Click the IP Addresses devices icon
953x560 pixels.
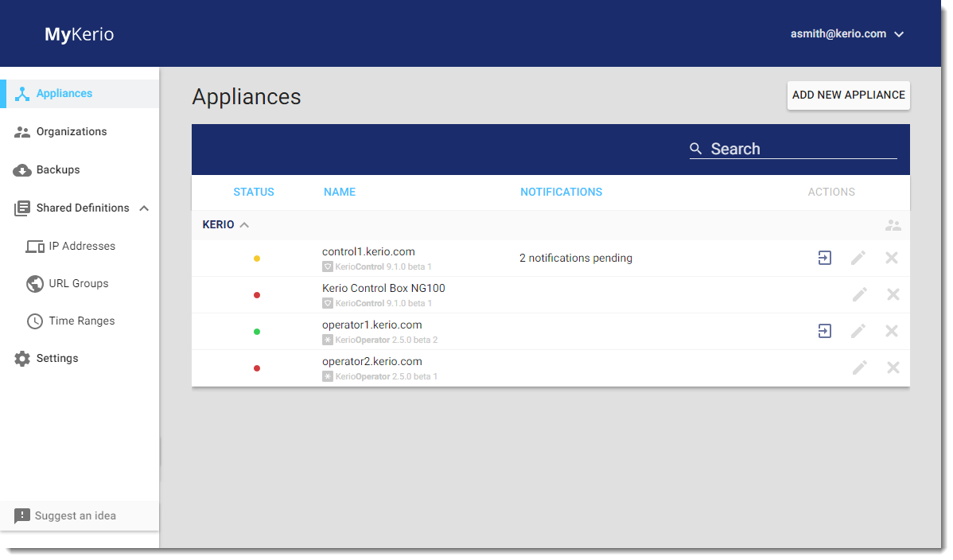(x=35, y=247)
